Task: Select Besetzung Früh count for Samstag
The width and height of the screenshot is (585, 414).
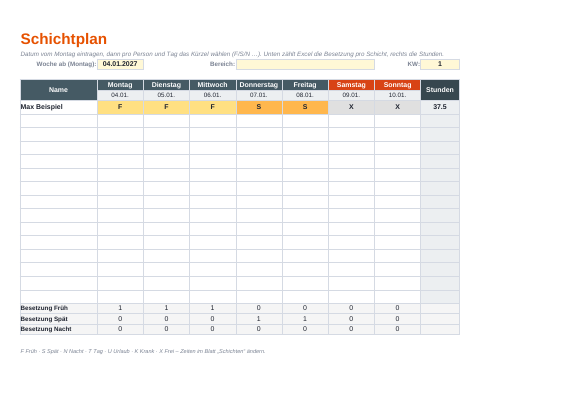Action: pyautogui.click(x=351, y=308)
